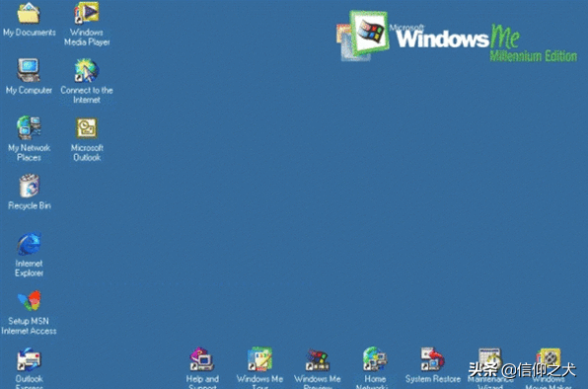588x389 pixels.
Task: Click the "Microsoft Outlook" label text
Action: [x=87, y=153]
